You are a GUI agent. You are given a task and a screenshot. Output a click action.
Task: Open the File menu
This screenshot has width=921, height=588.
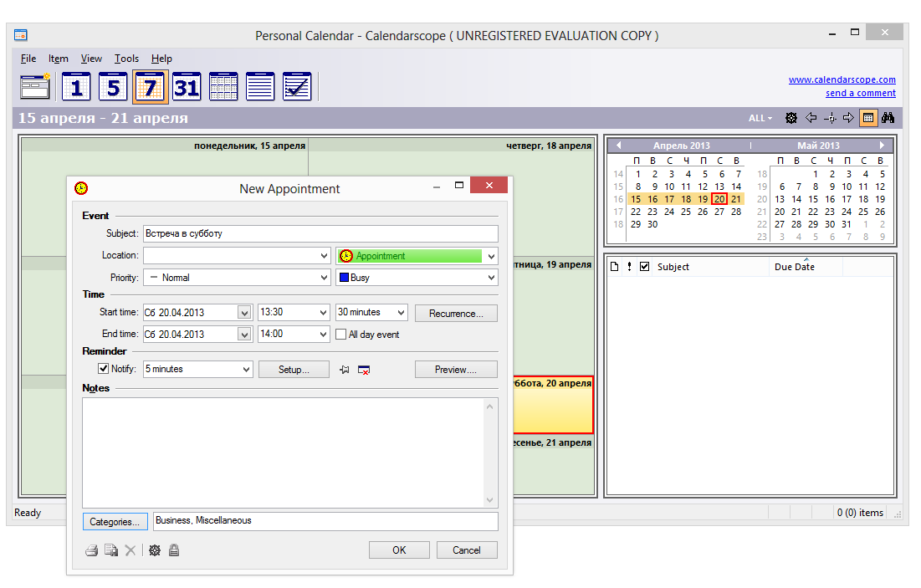[28, 59]
